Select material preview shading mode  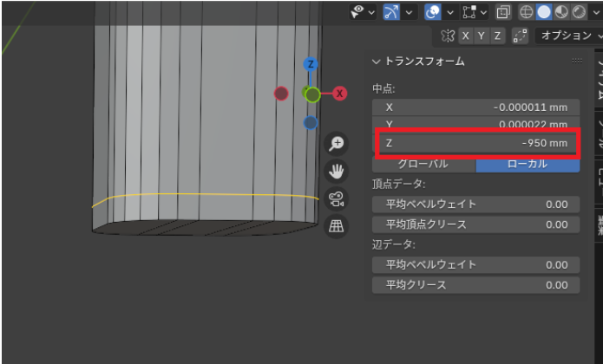[561, 12]
